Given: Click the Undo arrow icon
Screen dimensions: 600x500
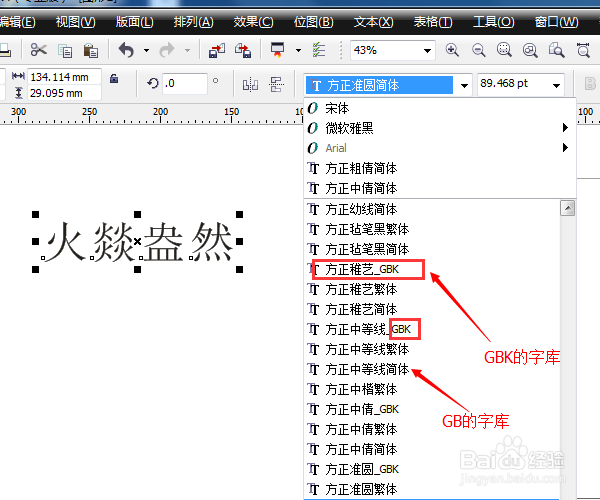Looking at the screenshot, I should 127,50.
